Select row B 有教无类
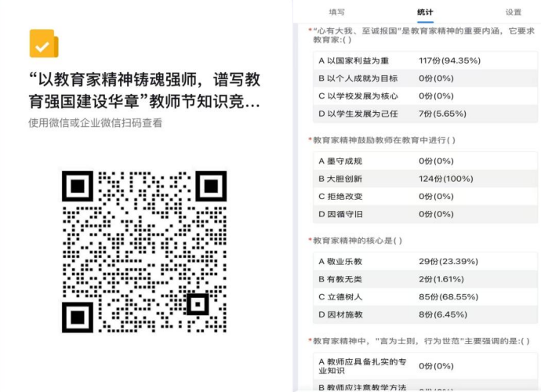541x392 pixels. click(425, 279)
